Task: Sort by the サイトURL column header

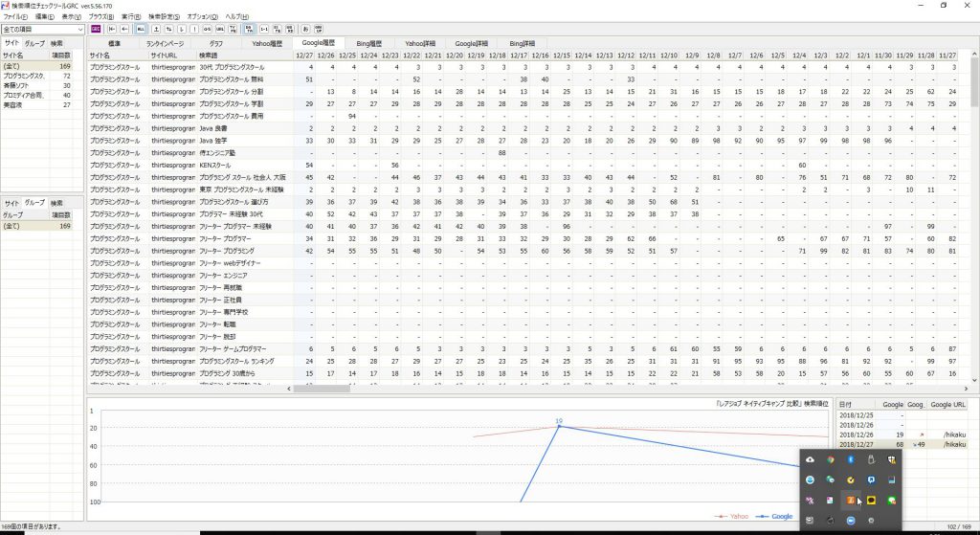Action: tap(172, 56)
